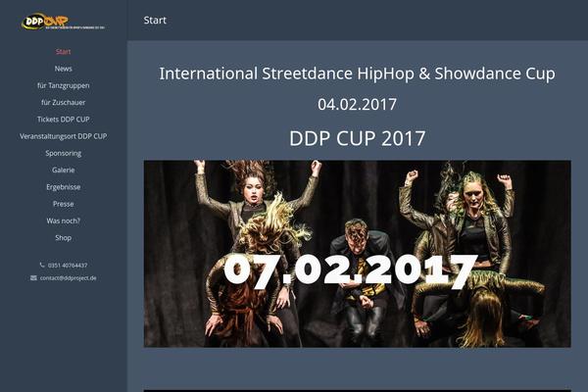Click the phone number 0351 40764437
588x392 pixels.
(x=68, y=266)
